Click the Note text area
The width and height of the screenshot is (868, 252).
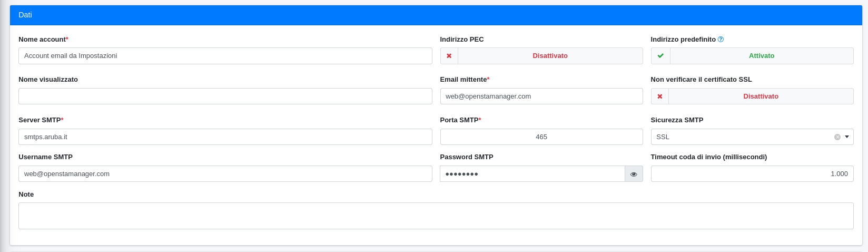coord(436,216)
